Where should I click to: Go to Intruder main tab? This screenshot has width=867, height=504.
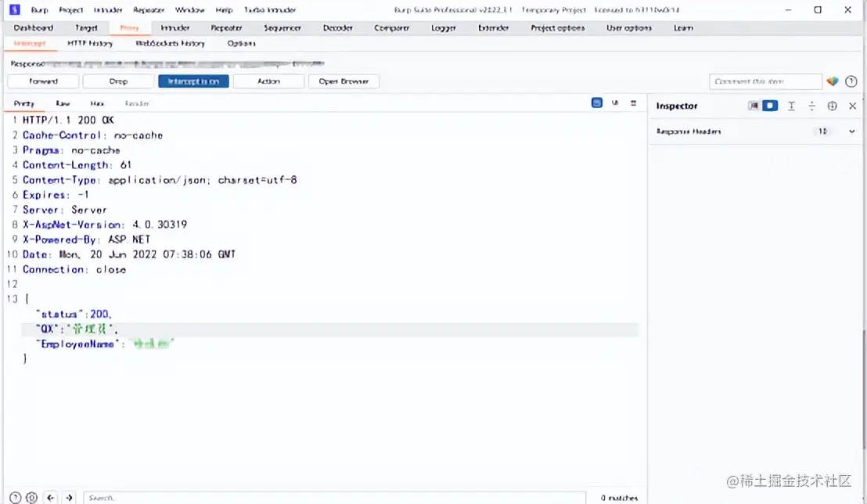tap(175, 27)
